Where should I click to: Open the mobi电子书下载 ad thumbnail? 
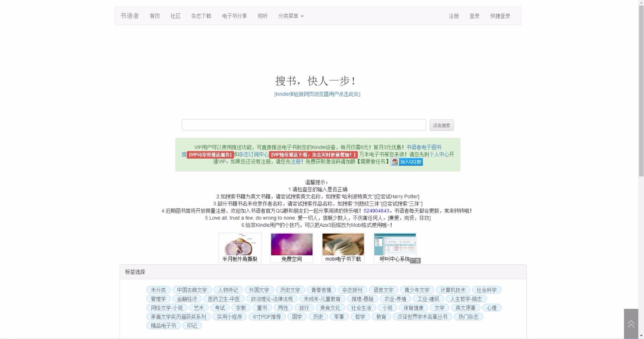pos(343,248)
